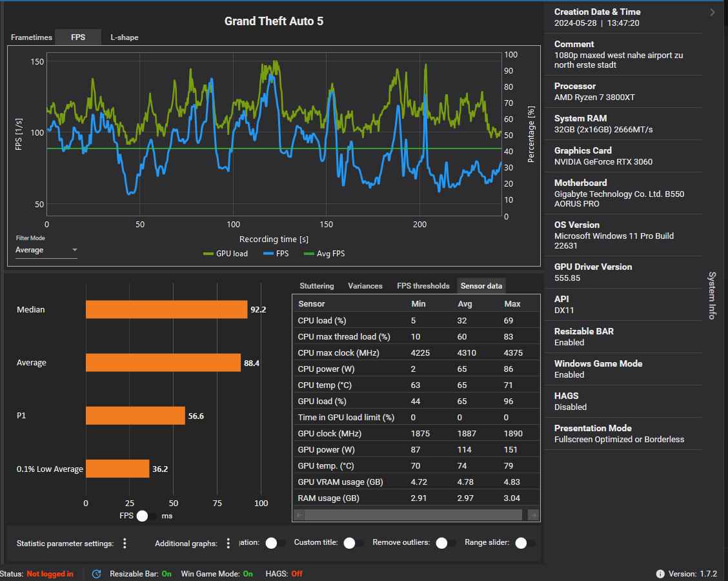Open the Stuttering tab

pyautogui.click(x=317, y=285)
